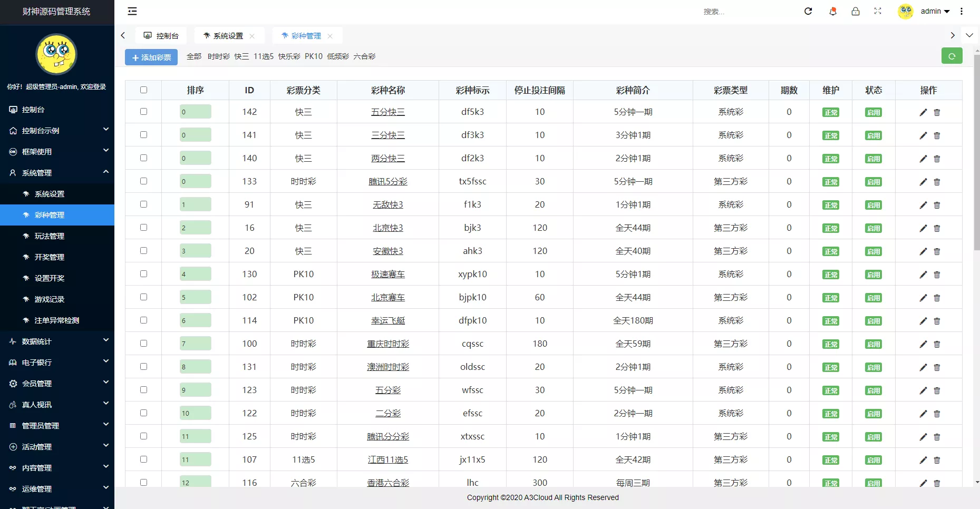Click the green table refresh icon
Viewport: 980px width, 509px height.
coord(952,56)
